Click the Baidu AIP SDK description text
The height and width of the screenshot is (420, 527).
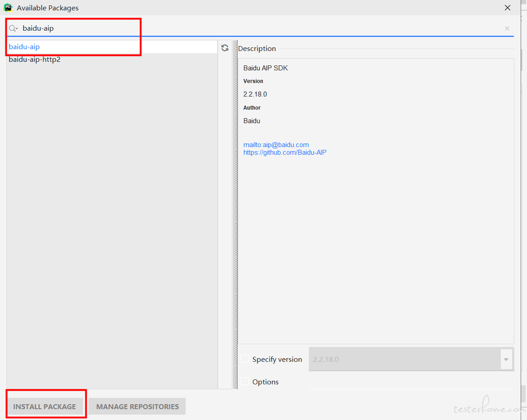click(266, 68)
